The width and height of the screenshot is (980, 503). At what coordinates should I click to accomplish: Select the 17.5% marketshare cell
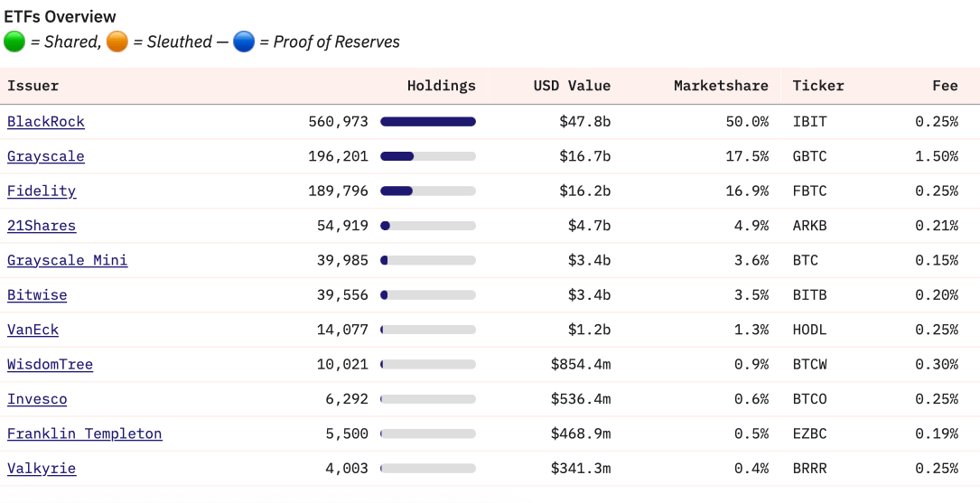coord(747,156)
